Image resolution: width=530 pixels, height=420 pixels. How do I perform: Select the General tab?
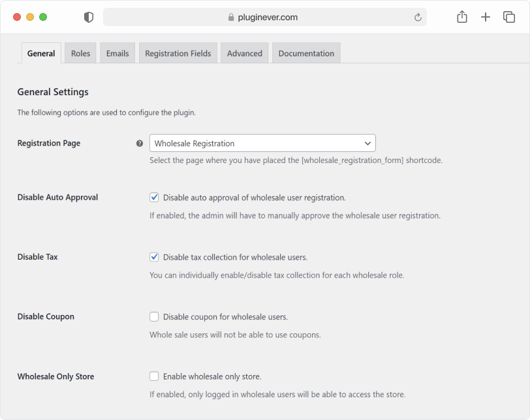(41, 53)
